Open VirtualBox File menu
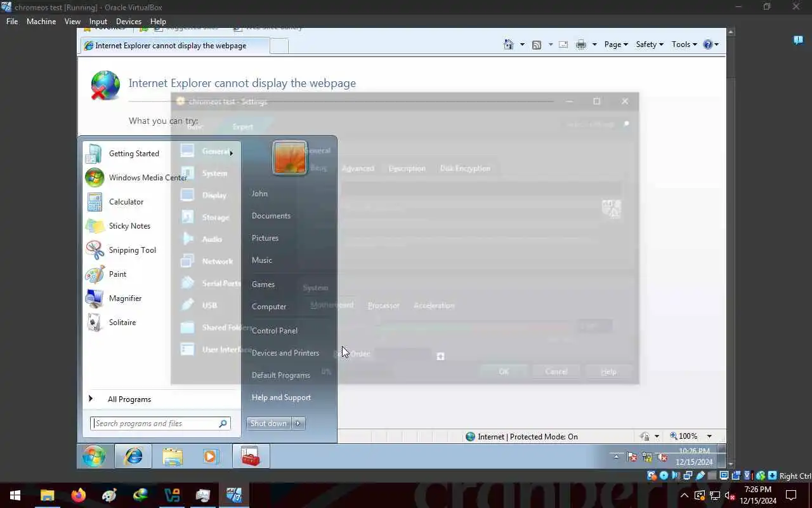The height and width of the screenshot is (508, 812). point(12,22)
